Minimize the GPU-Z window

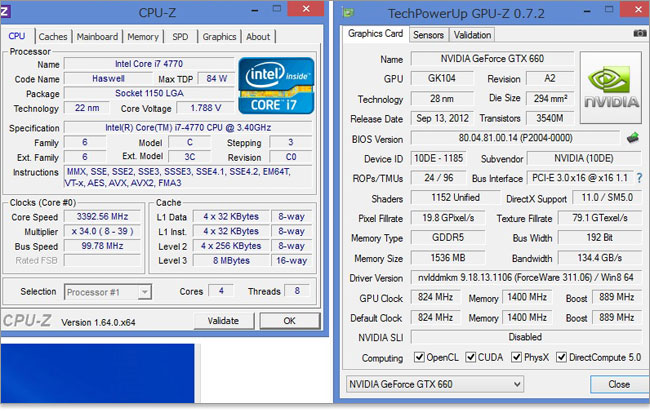coord(587,11)
